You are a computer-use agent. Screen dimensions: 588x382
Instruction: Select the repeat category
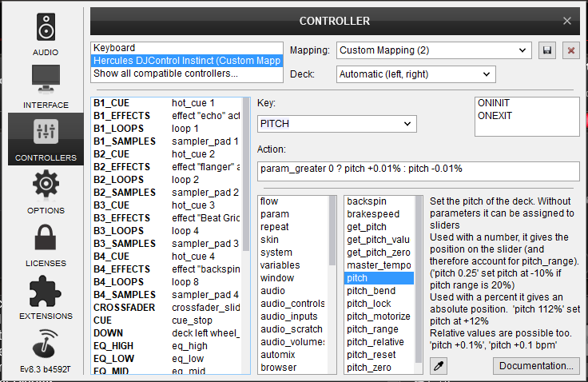[294, 227]
